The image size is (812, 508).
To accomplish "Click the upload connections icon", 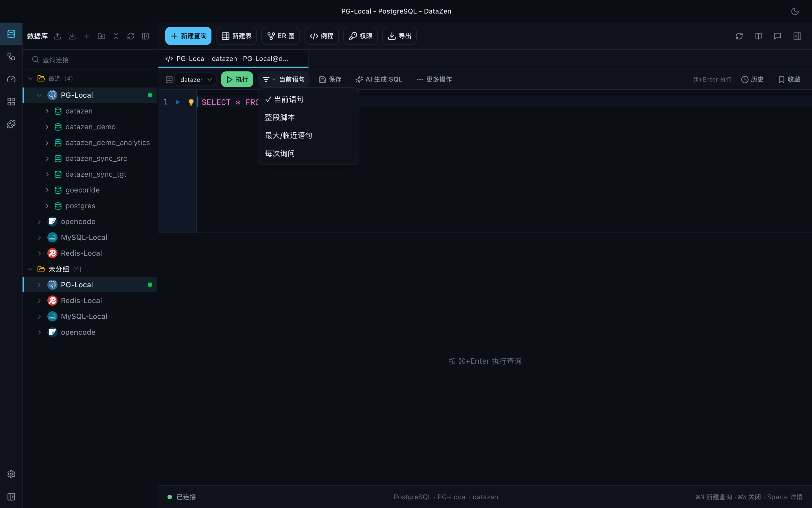I will 58,36.
